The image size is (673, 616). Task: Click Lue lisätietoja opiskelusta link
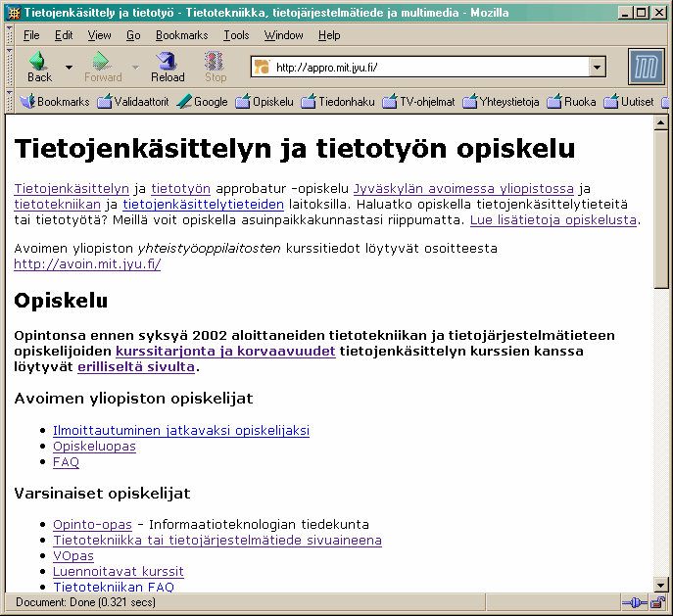pyautogui.click(x=553, y=220)
